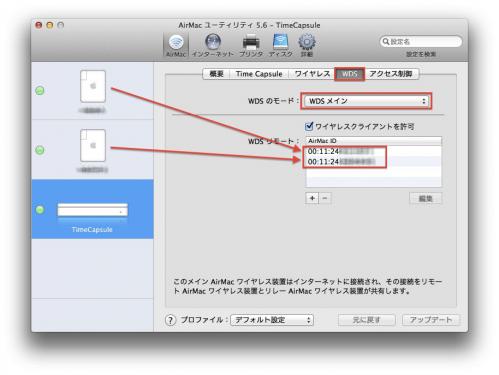Click the 元に戻す revert button

pyautogui.click(x=366, y=320)
